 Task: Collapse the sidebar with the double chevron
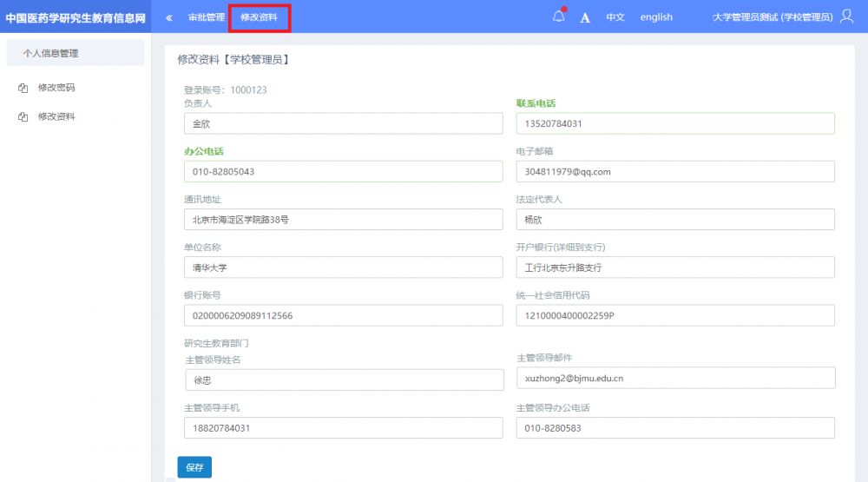tap(168, 17)
